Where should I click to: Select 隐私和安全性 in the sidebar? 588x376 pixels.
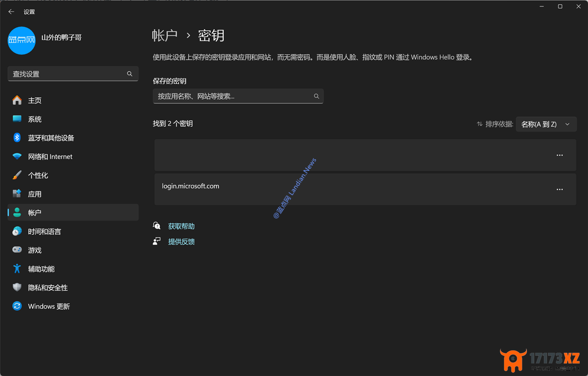click(x=73, y=288)
